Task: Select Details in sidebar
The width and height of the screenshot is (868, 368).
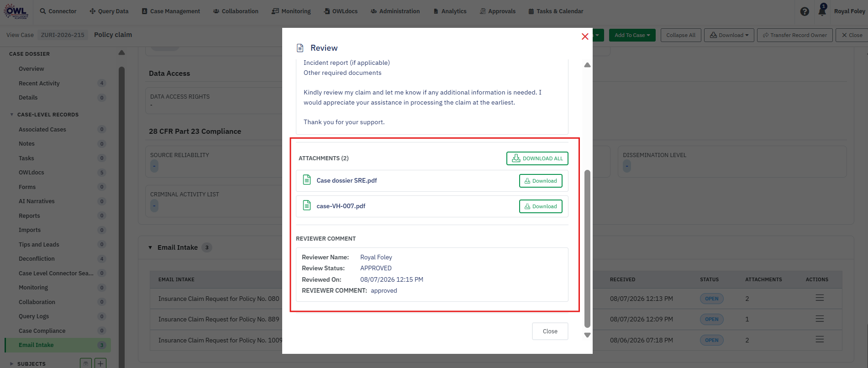Action: [x=28, y=98]
